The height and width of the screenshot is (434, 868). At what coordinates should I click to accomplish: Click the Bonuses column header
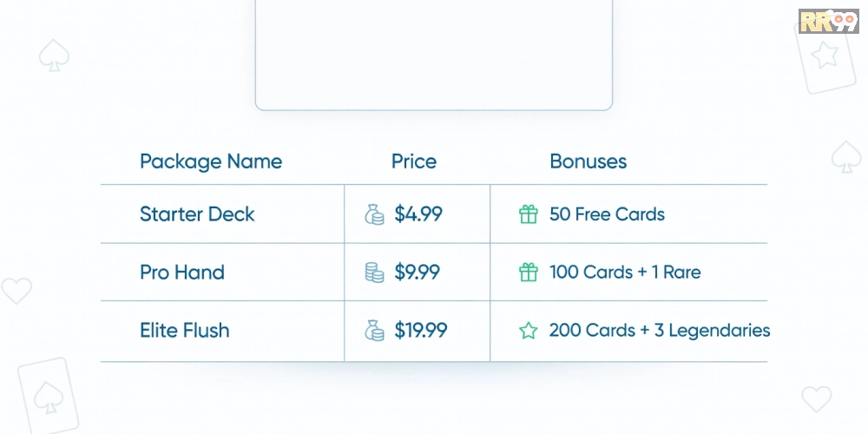coord(589,161)
